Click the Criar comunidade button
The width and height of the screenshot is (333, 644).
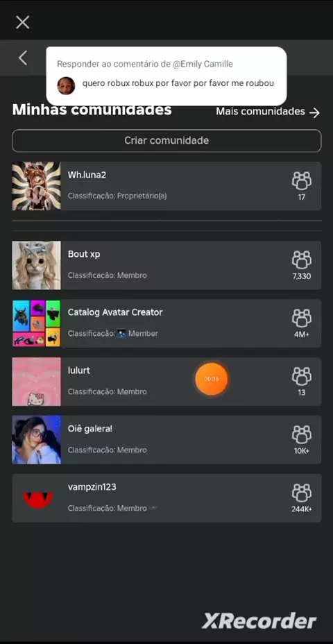pos(166,141)
